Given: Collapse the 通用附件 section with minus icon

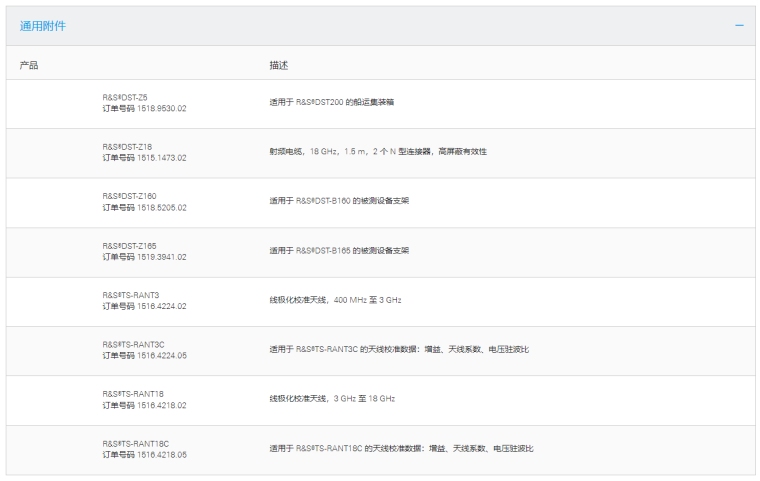Looking at the screenshot, I should tap(739, 25).
